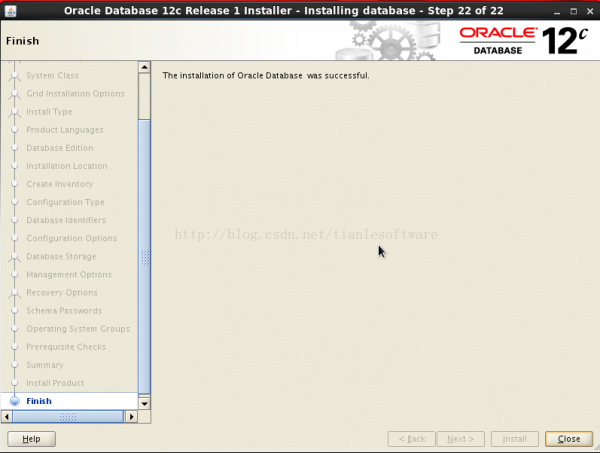The width and height of the screenshot is (600, 453).
Task: Click the sidebar scroll-down arrow
Action: coord(144,403)
